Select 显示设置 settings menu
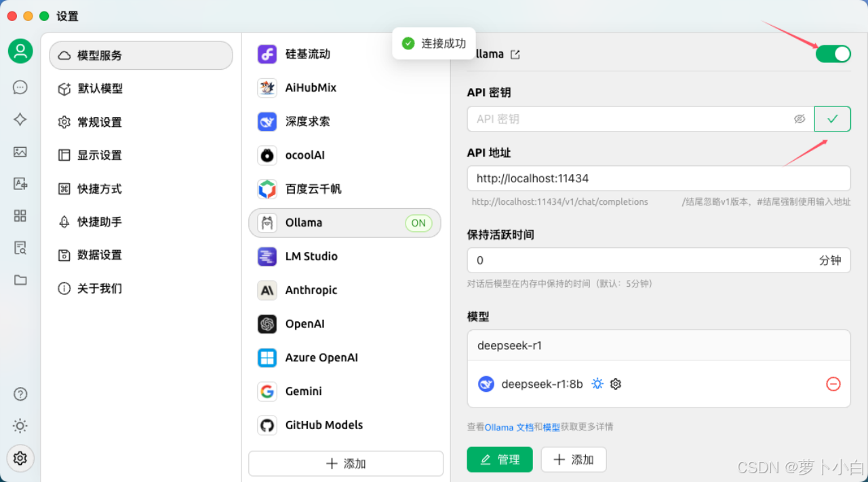 click(141, 155)
